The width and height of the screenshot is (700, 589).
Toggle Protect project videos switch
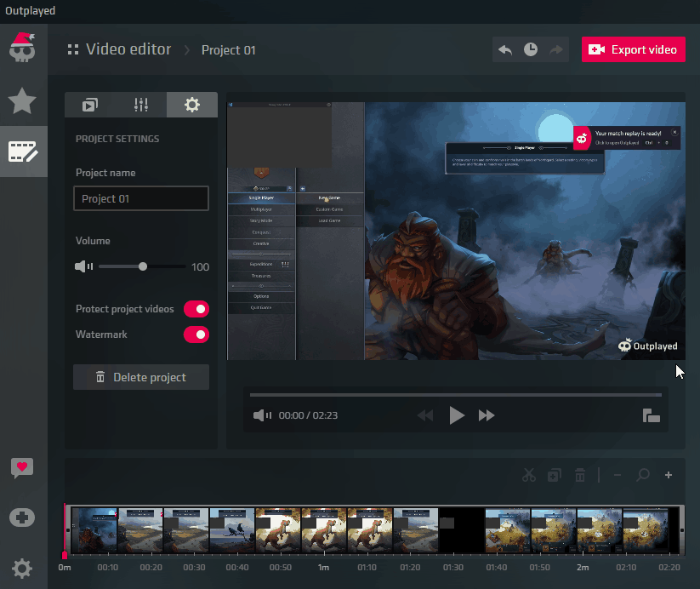coord(196,309)
